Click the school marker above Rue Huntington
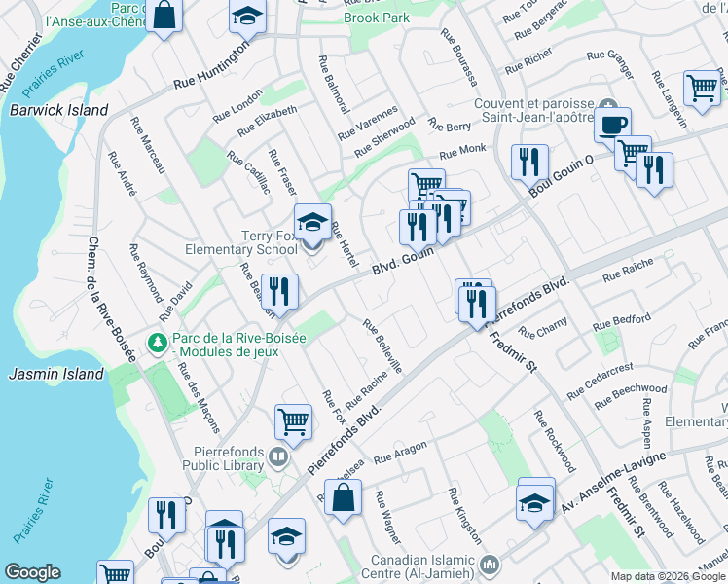 pos(248,18)
